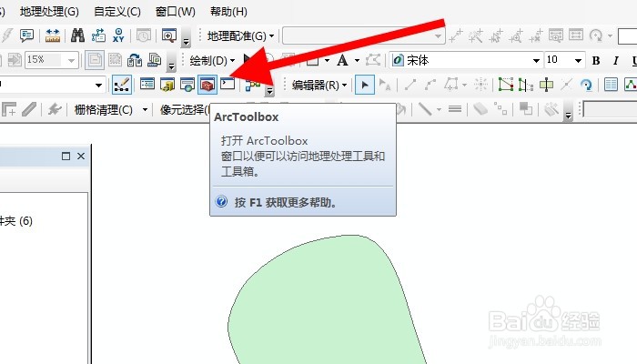The width and height of the screenshot is (637, 364).
Task: Close the docked table of contents panel
Action: click(81, 156)
